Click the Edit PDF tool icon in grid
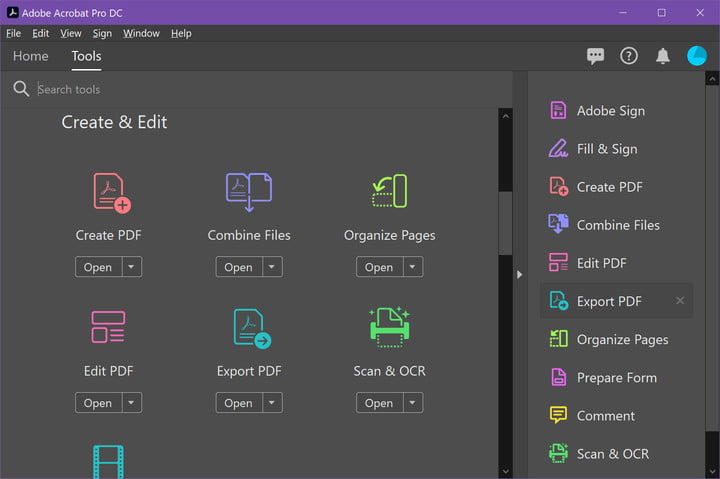 [108, 328]
